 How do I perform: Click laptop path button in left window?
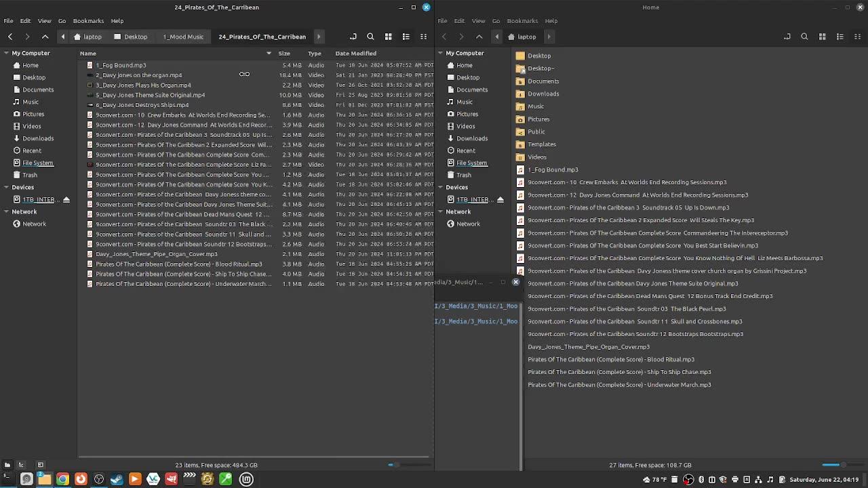tap(88, 37)
